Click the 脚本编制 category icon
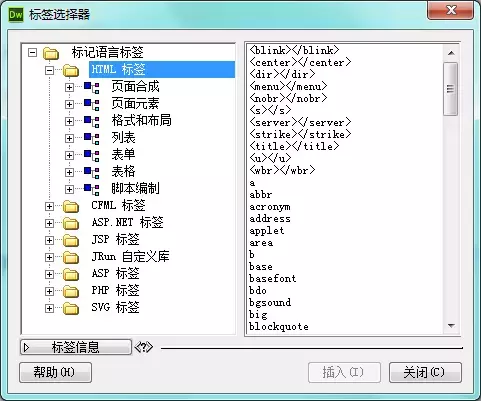Screen dimensions: 481x401 (x=91, y=190)
